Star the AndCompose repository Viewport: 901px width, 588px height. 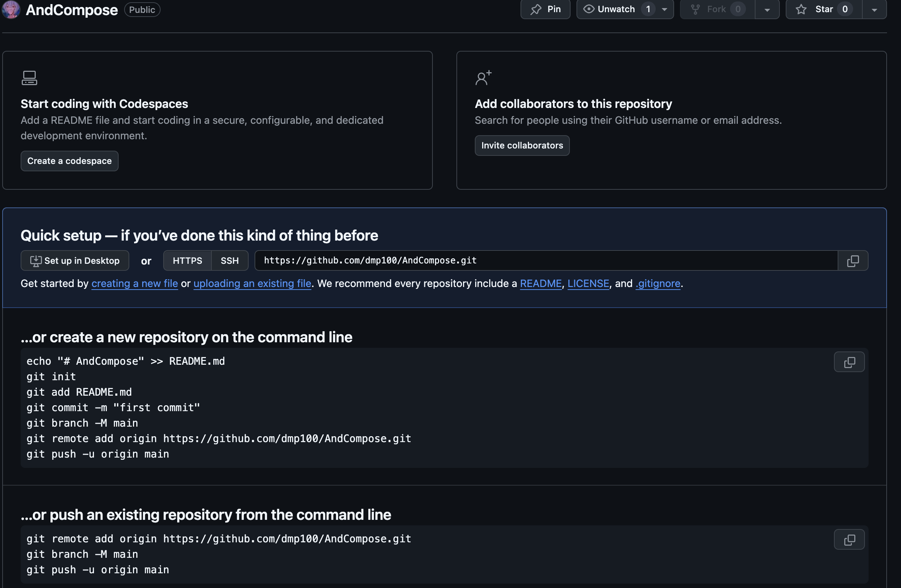(x=824, y=9)
